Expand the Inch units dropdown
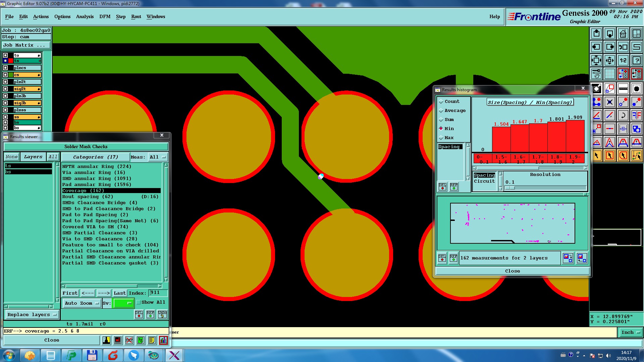 tap(630, 332)
